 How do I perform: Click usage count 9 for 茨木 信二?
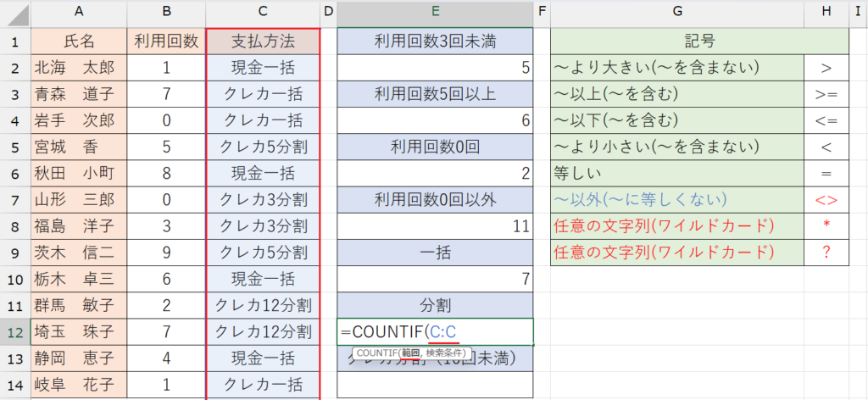(166, 253)
